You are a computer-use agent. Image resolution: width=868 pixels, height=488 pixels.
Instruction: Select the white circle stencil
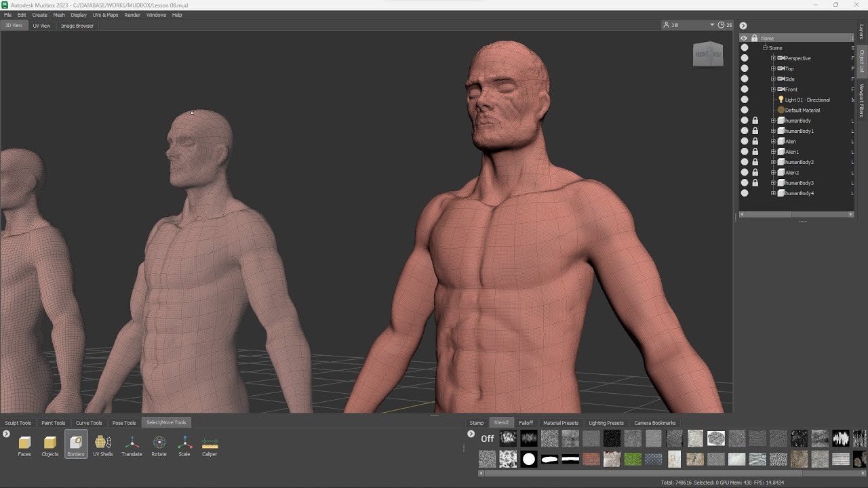(529, 460)
